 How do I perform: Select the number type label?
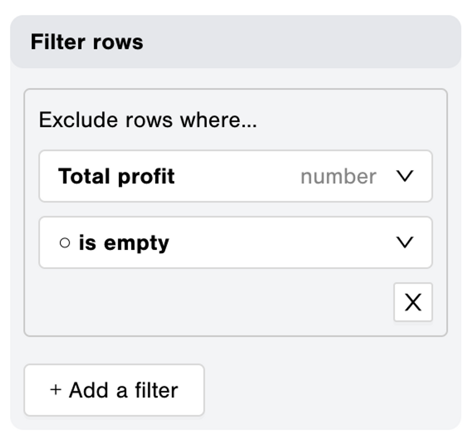click(x=338, y=176)
